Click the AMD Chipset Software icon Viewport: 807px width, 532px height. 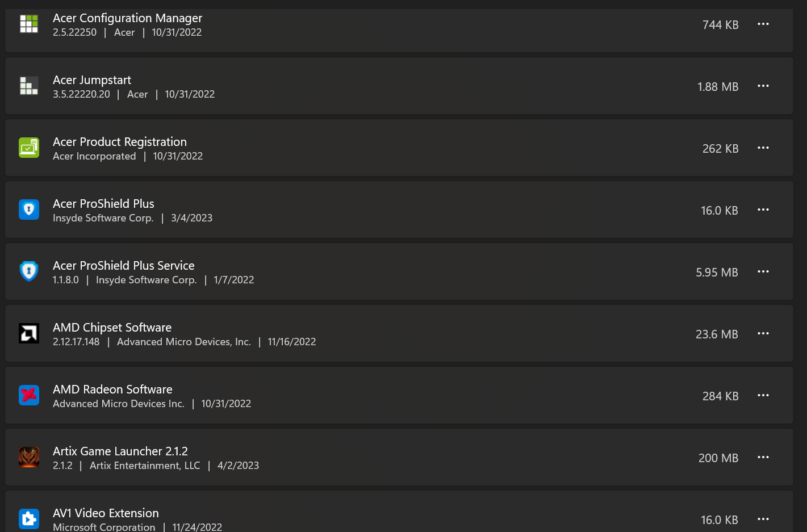29,333
